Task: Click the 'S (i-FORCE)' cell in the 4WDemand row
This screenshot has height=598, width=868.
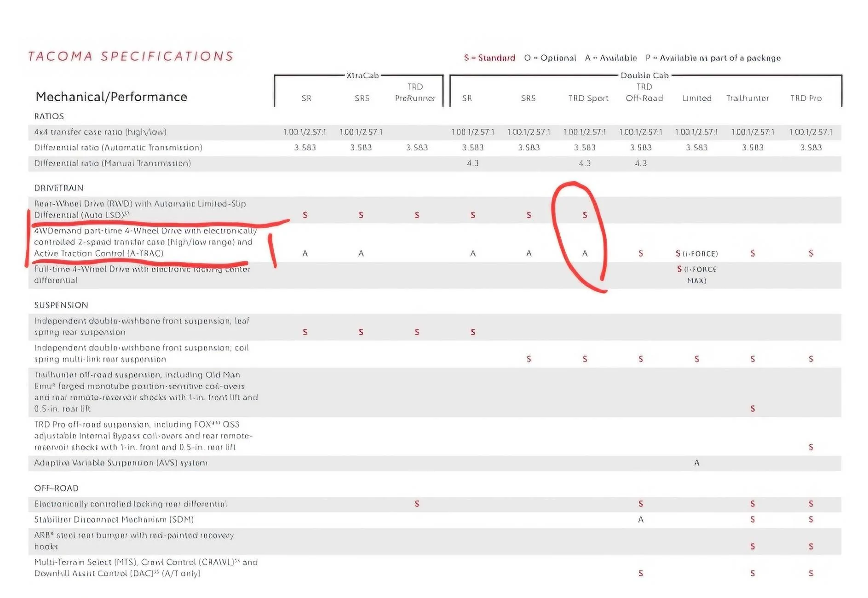Action: click(696, 253)
